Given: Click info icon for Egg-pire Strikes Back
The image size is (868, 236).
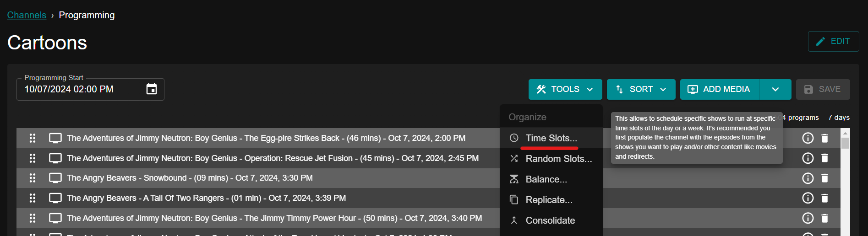Looking at the screenshot, I should point(808,138).
